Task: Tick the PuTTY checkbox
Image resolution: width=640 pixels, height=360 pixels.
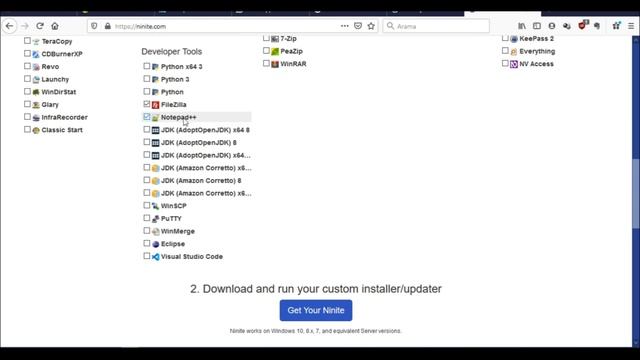Action: tap(147, 218)
